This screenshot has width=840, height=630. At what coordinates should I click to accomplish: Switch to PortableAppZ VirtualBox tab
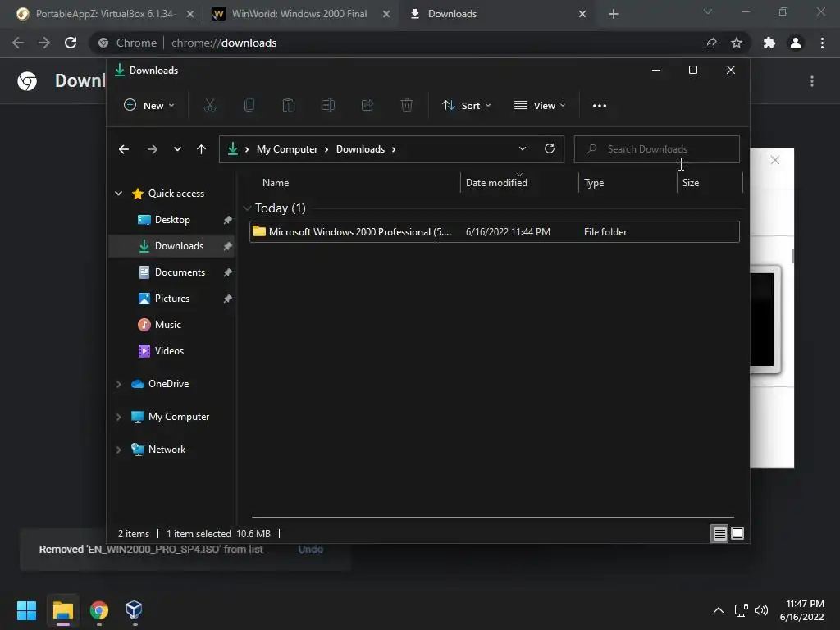pos(106,14)
